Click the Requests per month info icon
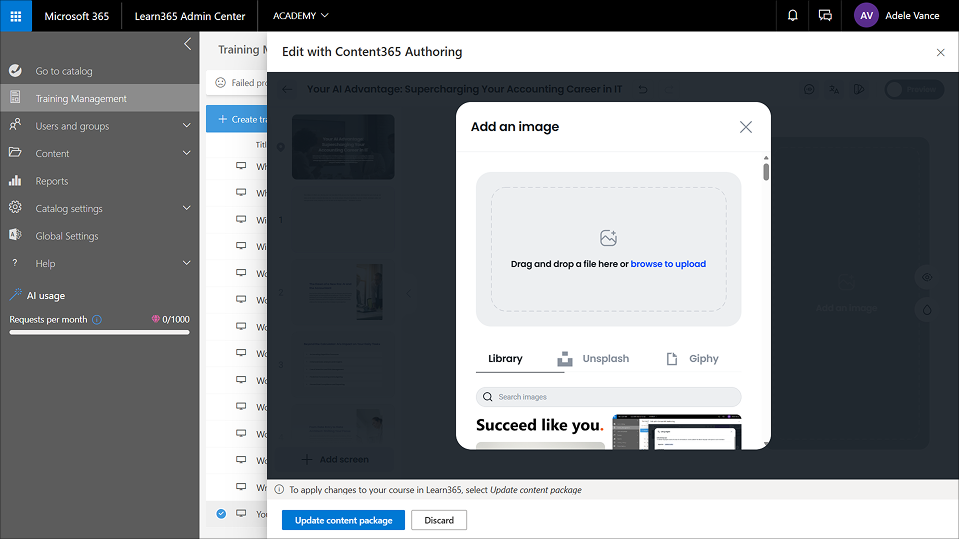The image size is (959, 539). [x=97, y=320]
